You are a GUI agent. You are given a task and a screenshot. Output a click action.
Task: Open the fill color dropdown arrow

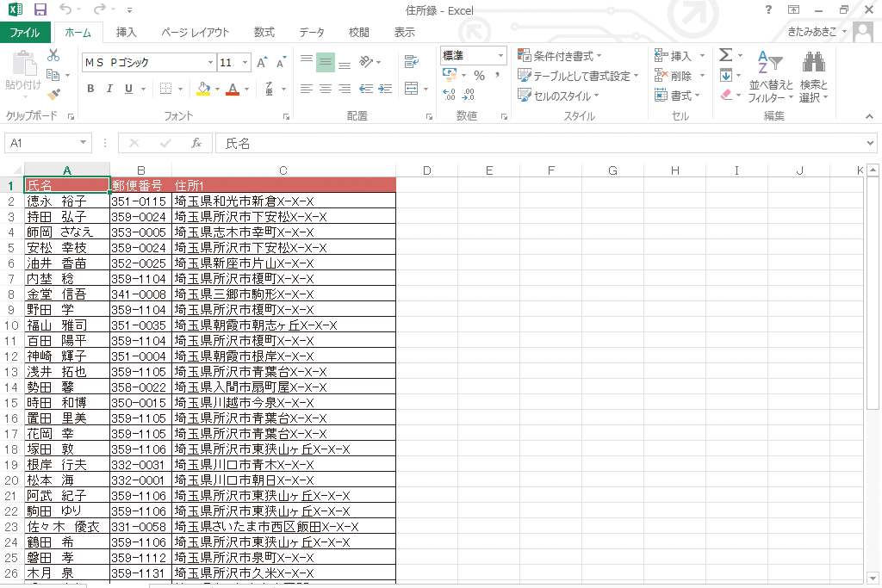(x=217, y=90)
